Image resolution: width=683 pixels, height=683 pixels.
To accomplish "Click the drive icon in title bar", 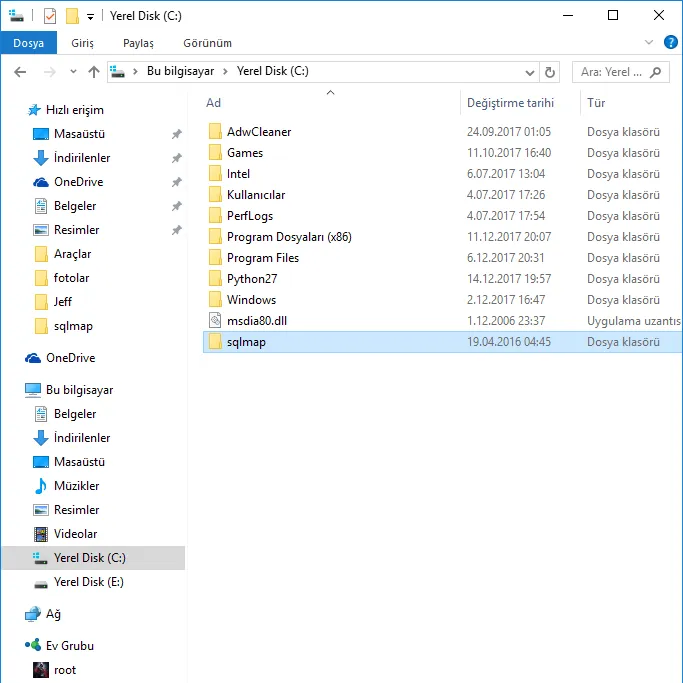I will [x=16, y=16].
